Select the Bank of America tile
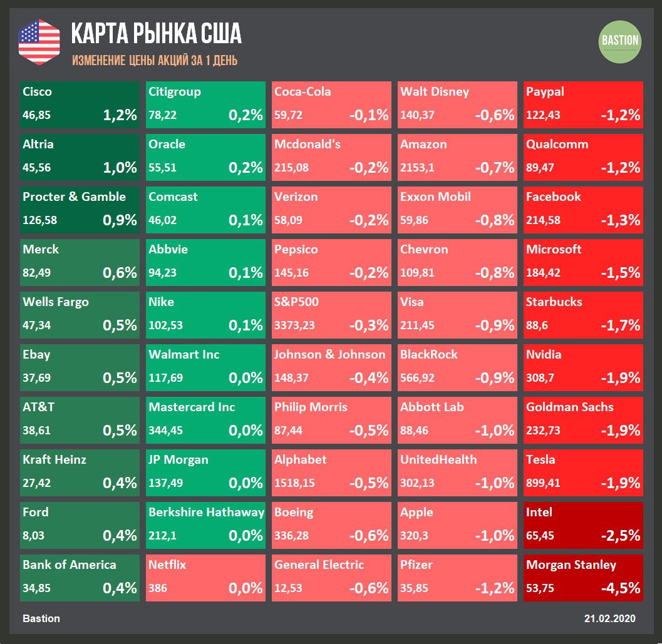Viewport: 662px width, 644px height. (x=80, y=578)
